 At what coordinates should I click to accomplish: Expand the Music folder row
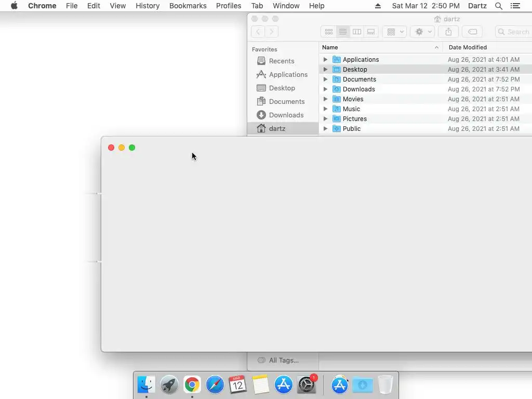click(325, 109)
